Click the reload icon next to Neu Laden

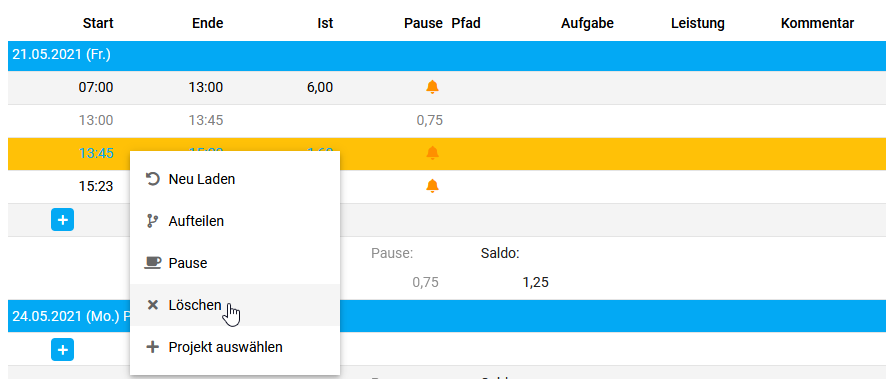[x=152, y=179]
